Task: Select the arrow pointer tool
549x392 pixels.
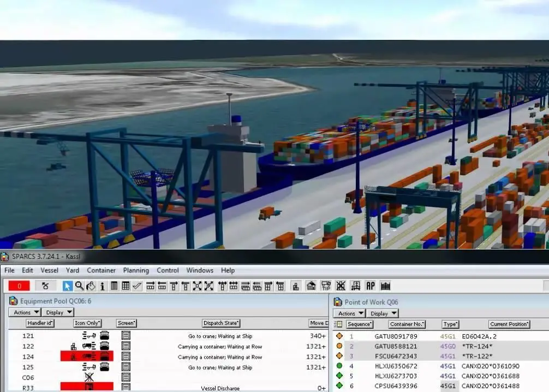Action: [x=67, y=286]
